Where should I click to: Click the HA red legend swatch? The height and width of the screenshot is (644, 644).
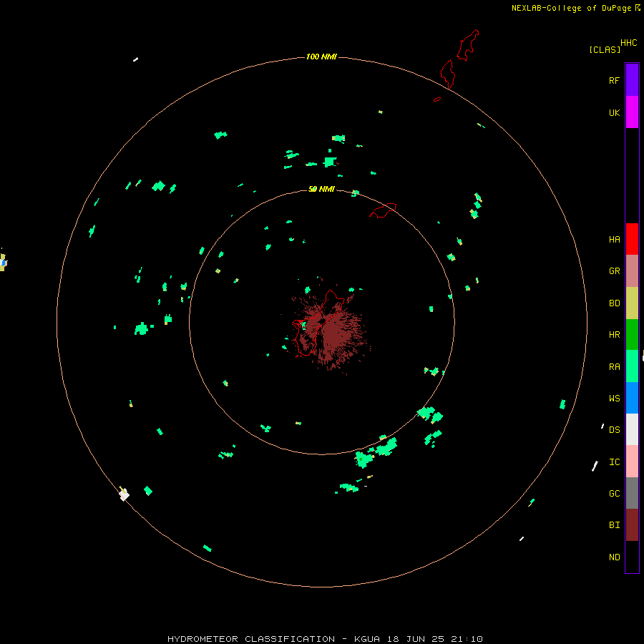pyautogui.click(x=632, y=239)
